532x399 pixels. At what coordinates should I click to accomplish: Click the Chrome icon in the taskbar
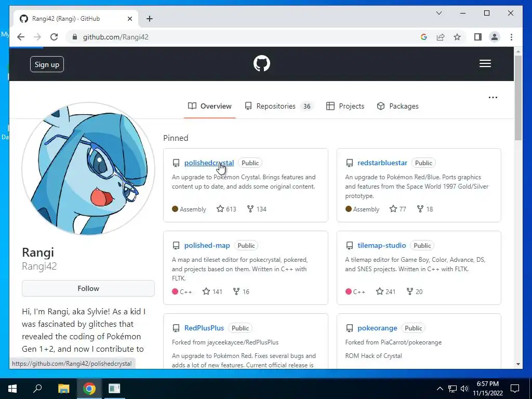pos(89,389)
